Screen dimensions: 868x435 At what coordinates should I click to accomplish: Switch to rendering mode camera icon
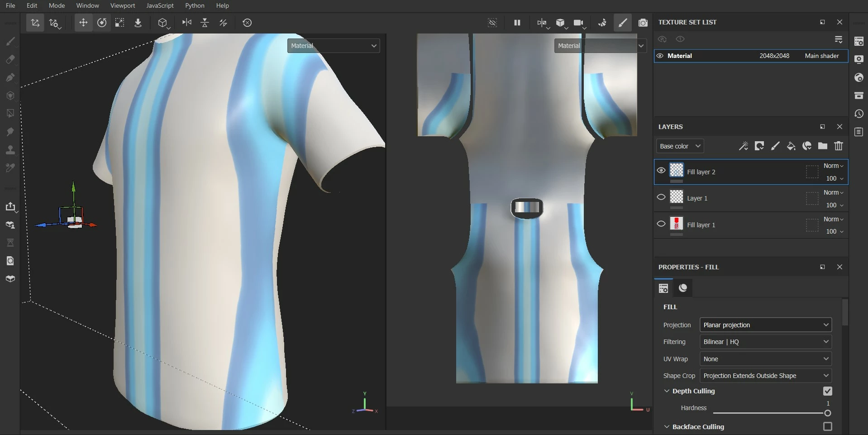click(x=643, y=23)
